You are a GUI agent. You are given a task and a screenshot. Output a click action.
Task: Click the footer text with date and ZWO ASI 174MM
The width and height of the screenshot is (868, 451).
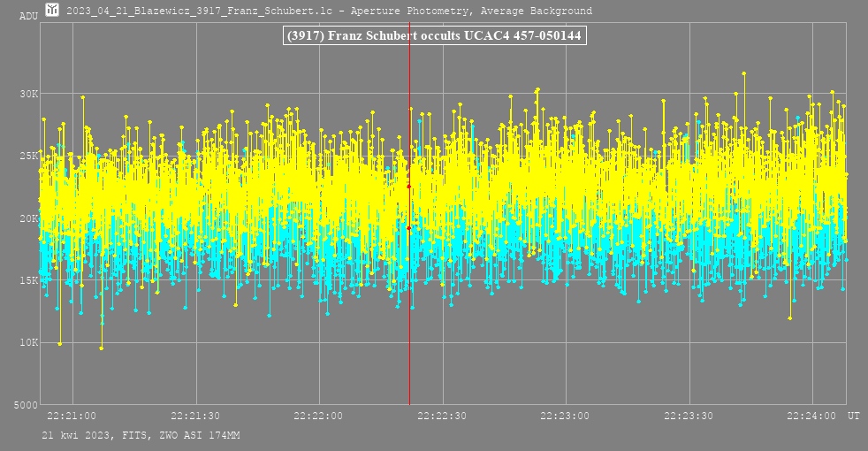[141, 435]
